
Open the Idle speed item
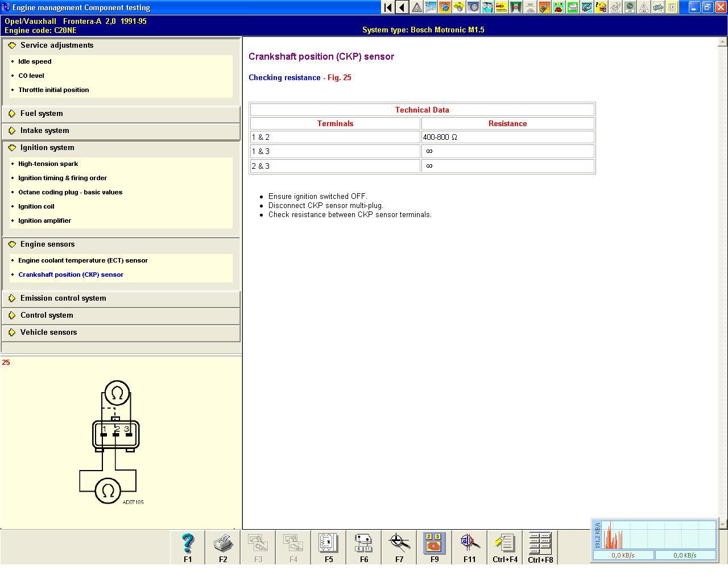(x=35, y=61)
